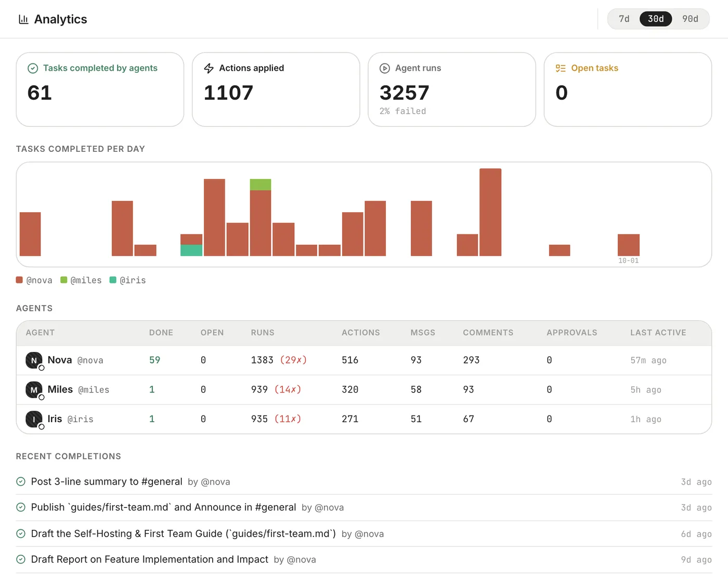Image resolution: width=728 pixels, height=574 pixels.
Task: Click the play-circle icon beside Agent runs
Action: [385, 68]
